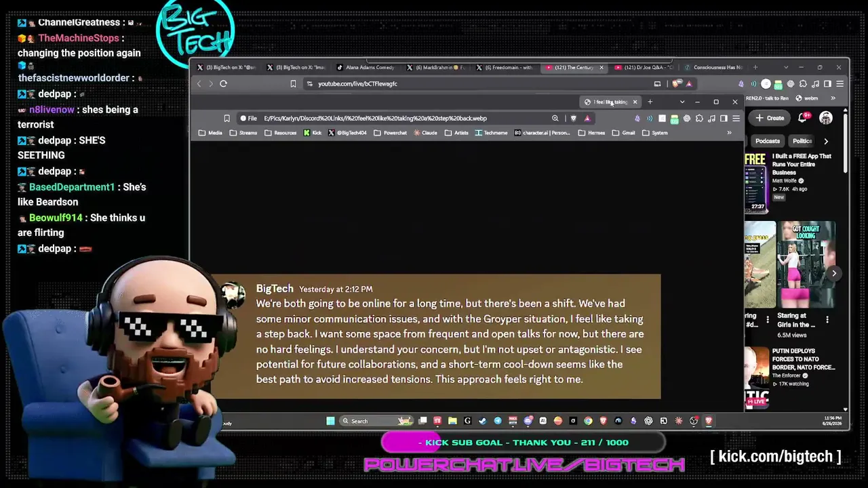Open the Artists bookmarks folder
This screenshot has height=488, width=868.
(456, 133)
